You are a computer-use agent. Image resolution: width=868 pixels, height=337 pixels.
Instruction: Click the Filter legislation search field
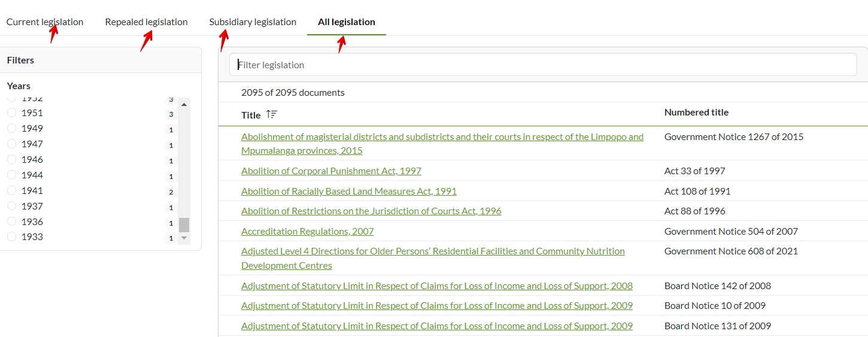click(x=542, y=65)
